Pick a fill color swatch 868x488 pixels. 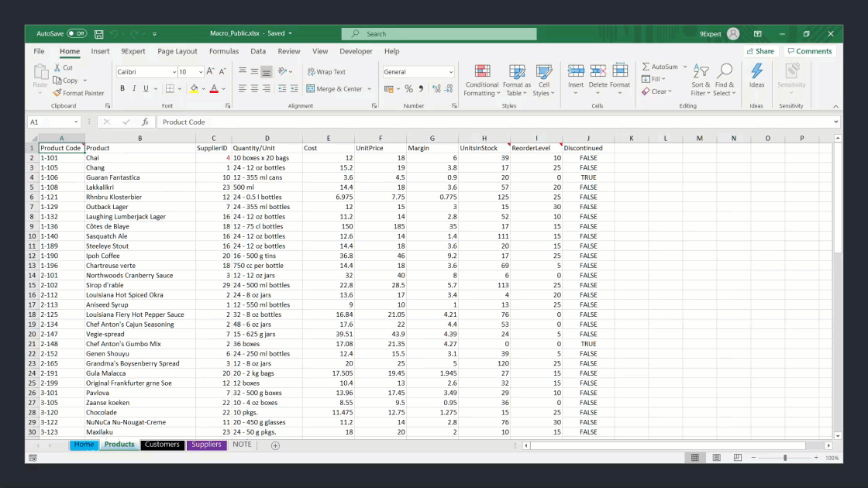point(193,88)
